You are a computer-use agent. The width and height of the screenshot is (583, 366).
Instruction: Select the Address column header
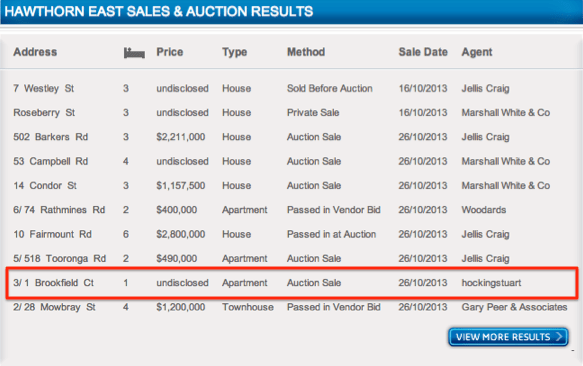tap(35, 52)
